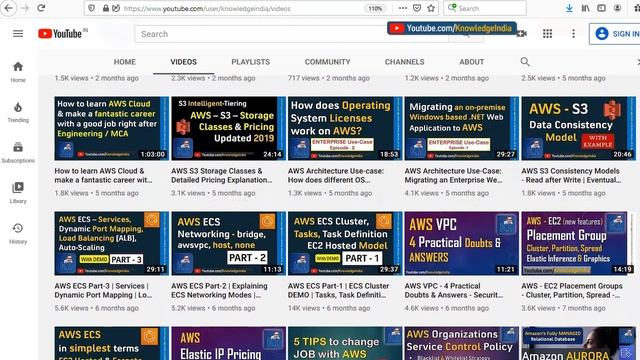Open the COMMUNITY channel tab
This screenshot has height=360, width=640.
click(327, 62)
